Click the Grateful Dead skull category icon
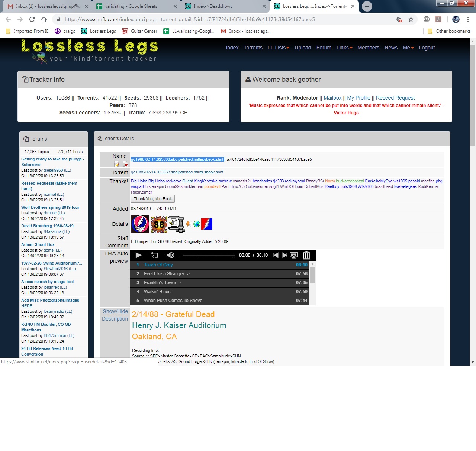 point(140,224)
